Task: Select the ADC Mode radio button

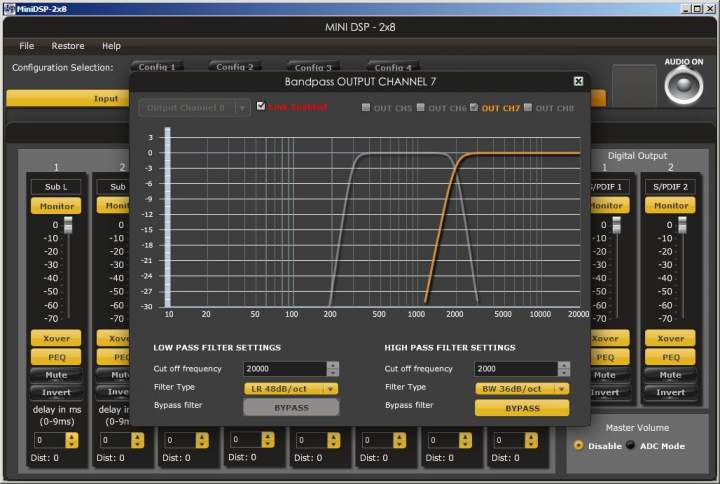Action: pyautogui.click(x=631, y=445)
